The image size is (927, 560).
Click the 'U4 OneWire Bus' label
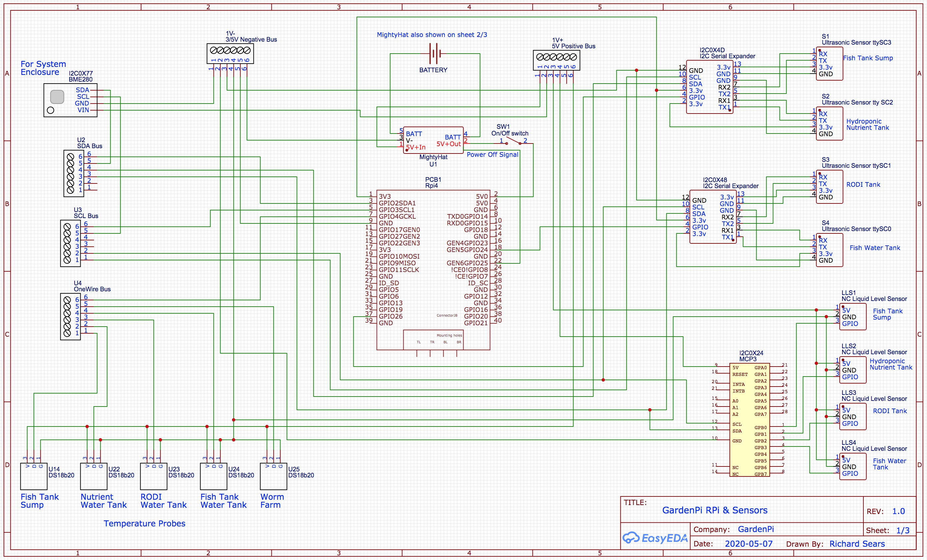coord(92,286)
